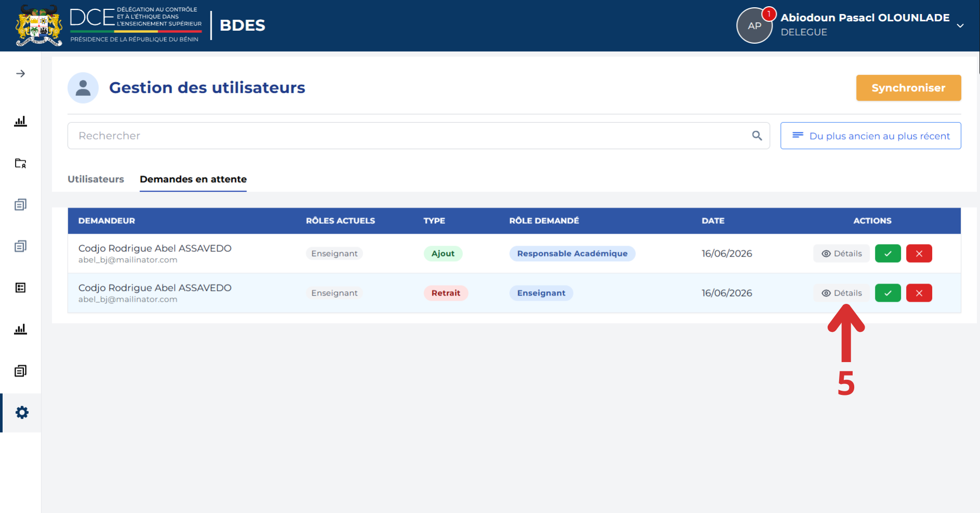
Task: Click the Gestion des utilisateurs heading
Action: (207, 87)
